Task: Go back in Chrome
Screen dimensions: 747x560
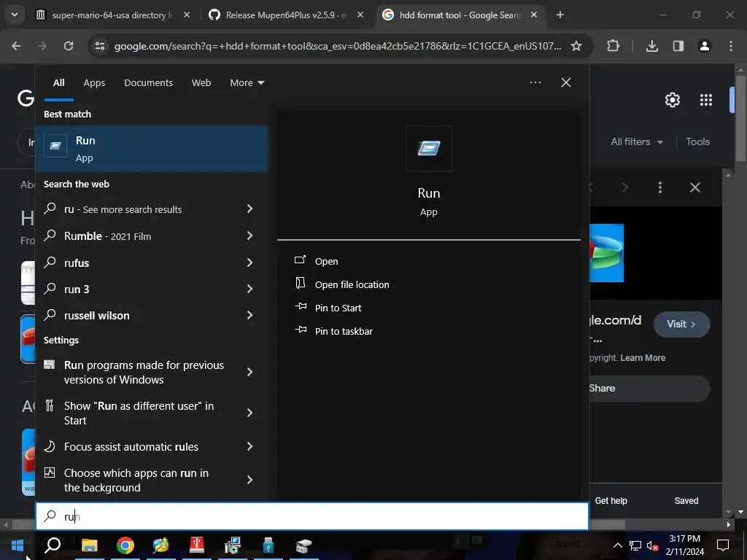Action: (x=16, y=46)
